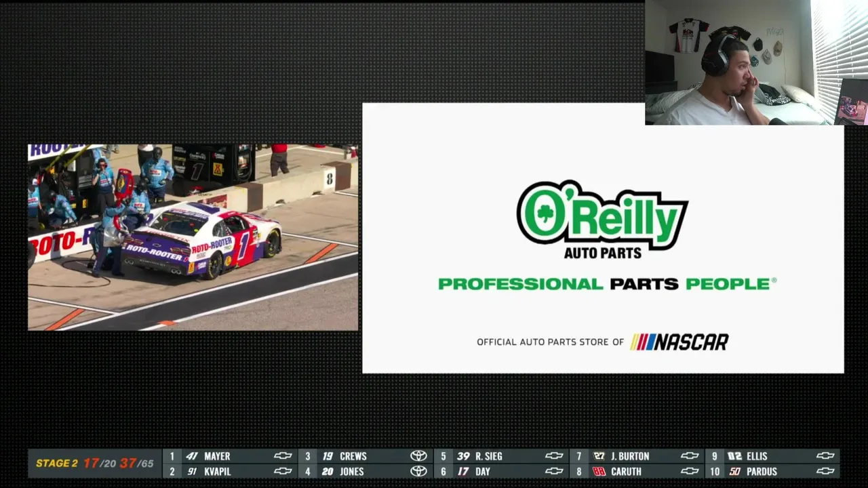868x488 pixels.
Task: Click driver name "R. SIEG" in ticker
Action: tap(489, 456)
